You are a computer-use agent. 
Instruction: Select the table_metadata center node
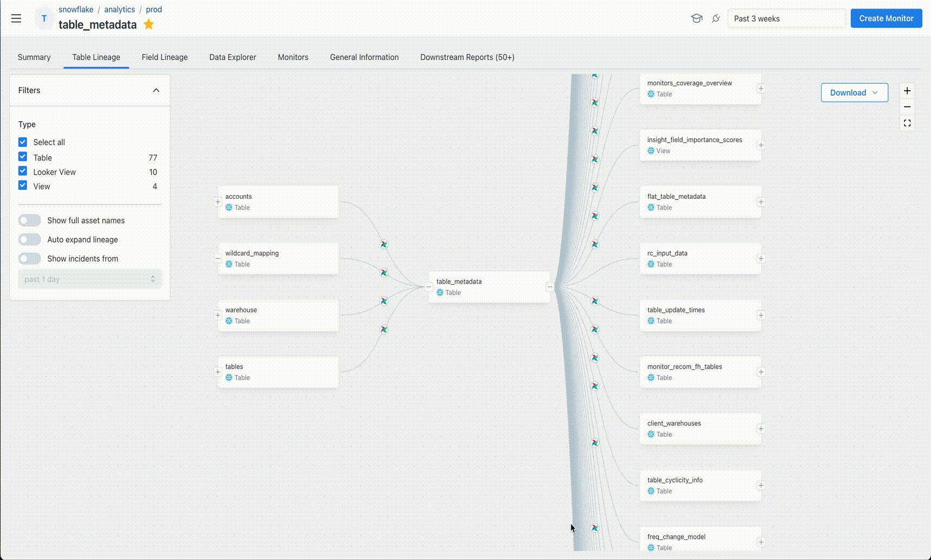click(x=489, y=287)
